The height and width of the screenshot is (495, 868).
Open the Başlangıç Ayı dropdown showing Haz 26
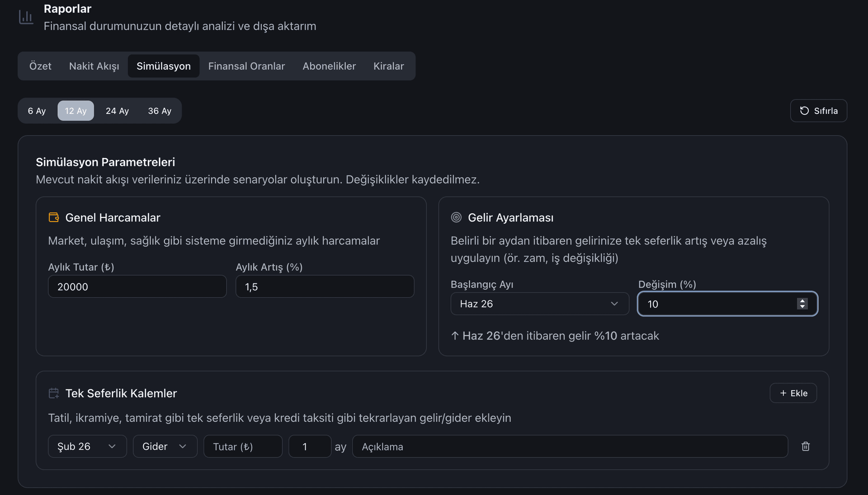pos(539,304)
